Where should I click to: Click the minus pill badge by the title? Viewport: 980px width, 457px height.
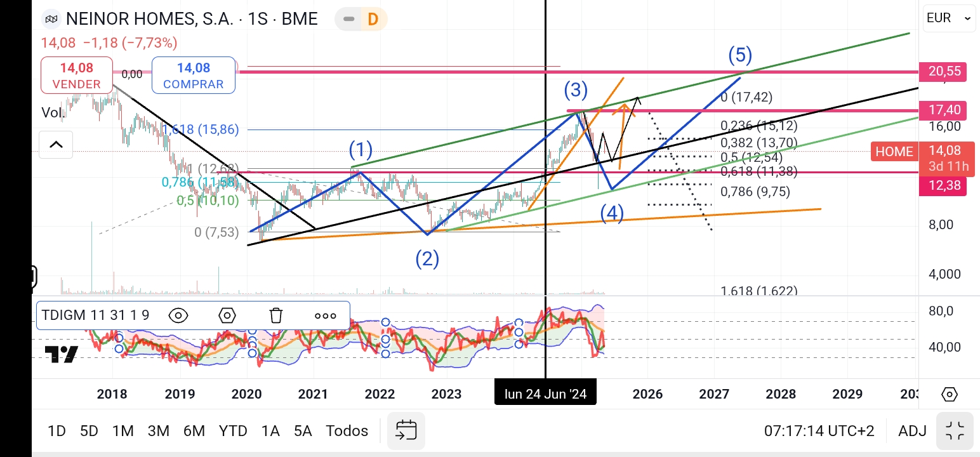[348, 19]
